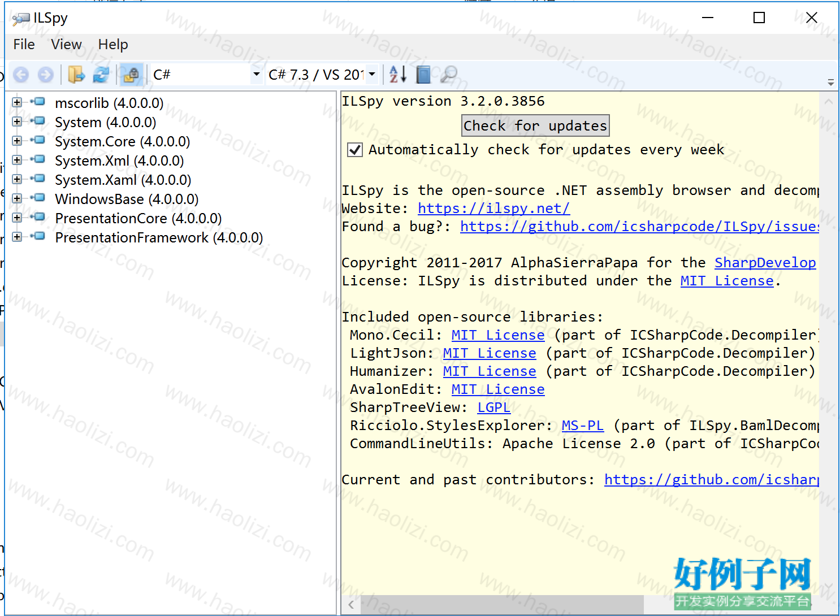Expand the PresentationFramework tree node
This screenshot has width=840, height=616.
pos(17,237)
